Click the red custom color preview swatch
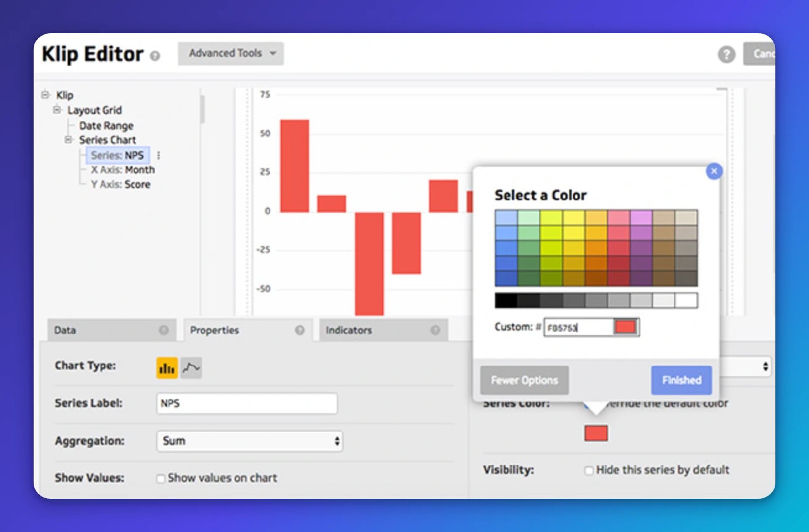809x532 pixels. 626,327
